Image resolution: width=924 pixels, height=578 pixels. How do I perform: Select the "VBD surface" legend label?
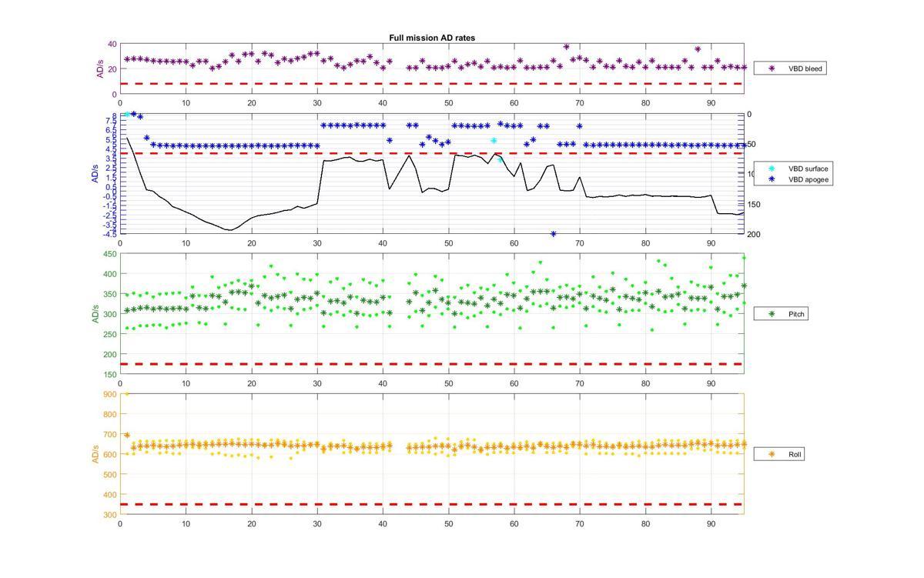tap(808, 168)
